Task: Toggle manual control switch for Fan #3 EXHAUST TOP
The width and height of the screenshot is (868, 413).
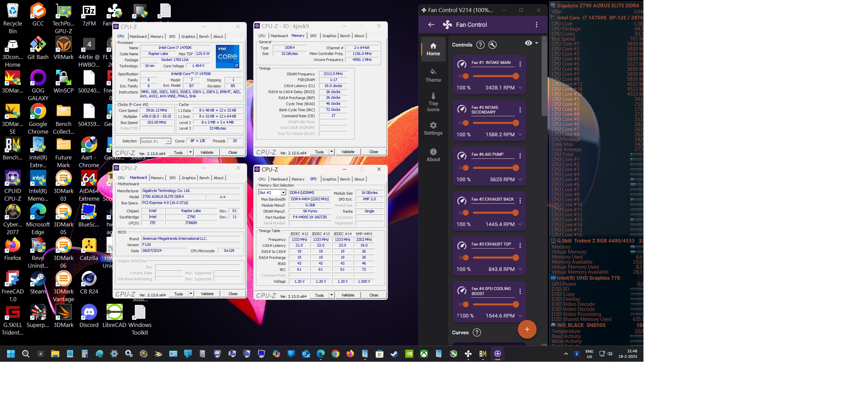Action: (x=463, y=258)
